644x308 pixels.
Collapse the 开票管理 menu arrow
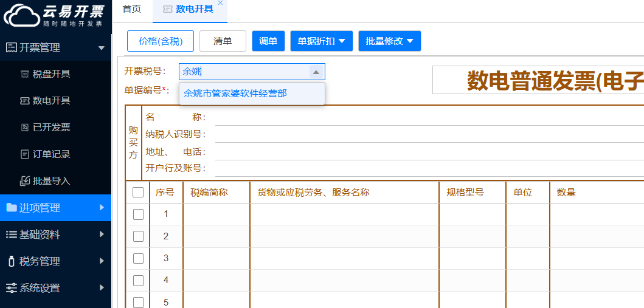(x=102, y=48)
